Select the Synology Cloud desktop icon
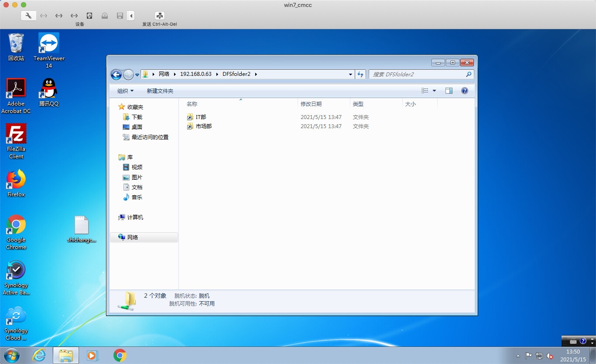The height and width of the screenshot is (364, 596). pos(16,323)
